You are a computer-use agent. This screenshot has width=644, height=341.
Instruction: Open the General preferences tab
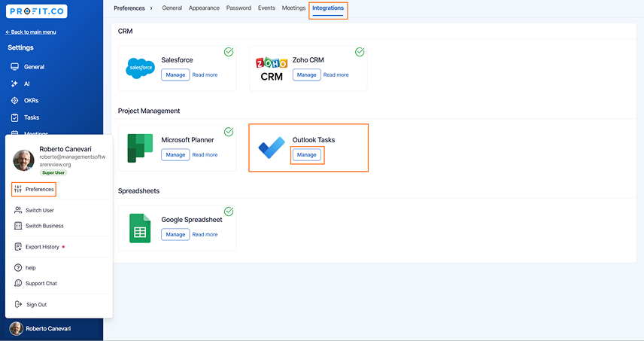(x=172, y=8)
